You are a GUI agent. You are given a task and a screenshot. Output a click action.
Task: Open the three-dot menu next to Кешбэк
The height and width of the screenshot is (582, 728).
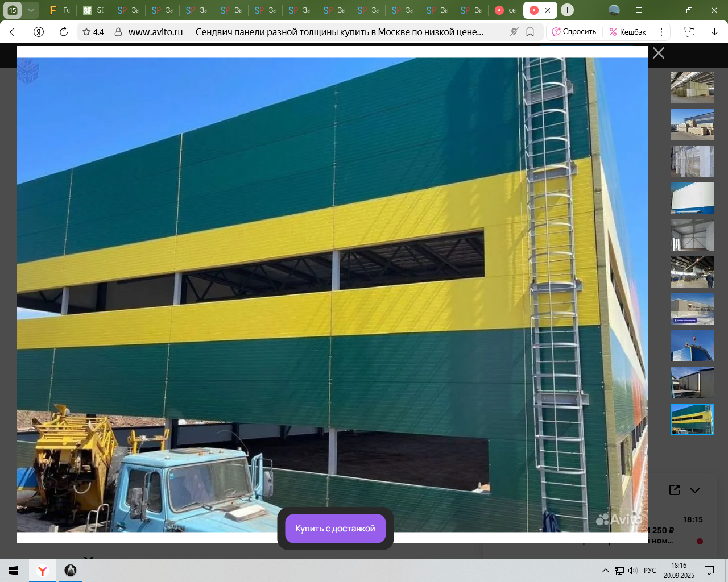coord(661,32)
